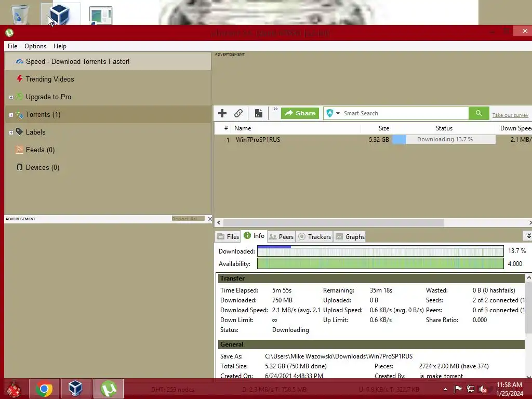
Task: Select Feeds (0) in sidebar
Action: click(x=108, y=150)
